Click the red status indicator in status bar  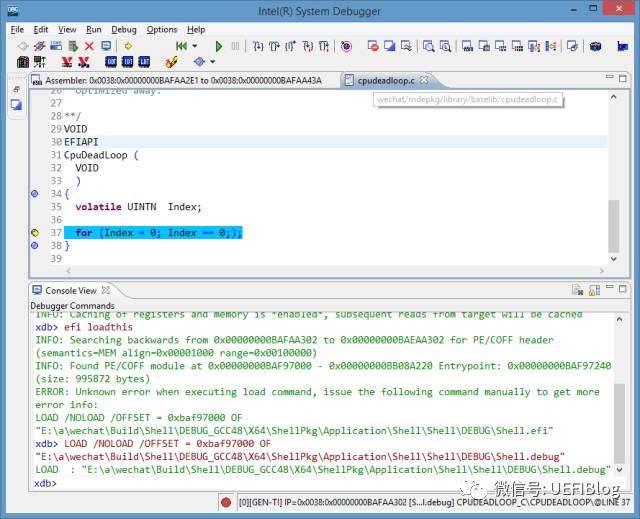point(226,502)
